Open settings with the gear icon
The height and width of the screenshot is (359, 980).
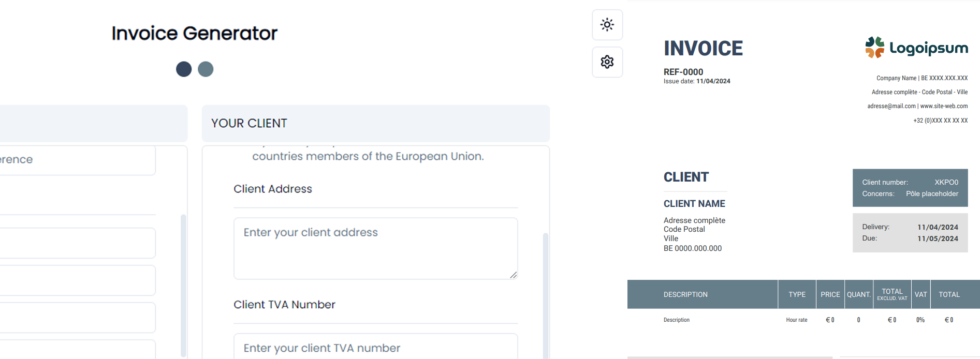(x=607, y=62)
